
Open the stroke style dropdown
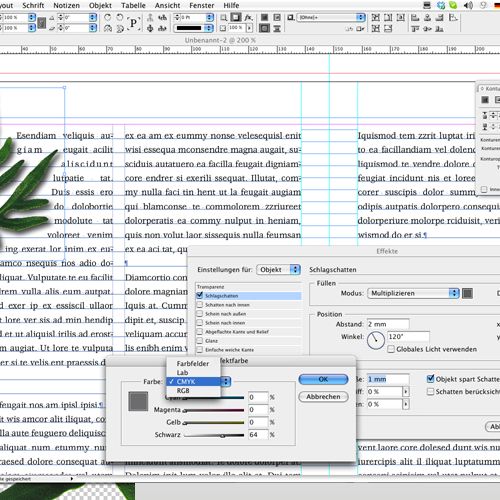click(x=210, y=28)
